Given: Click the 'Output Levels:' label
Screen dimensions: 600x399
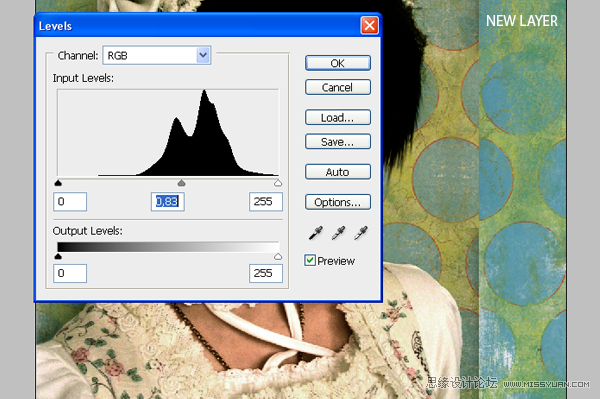Looking at the screenshot, I should [x=88, y=231].
